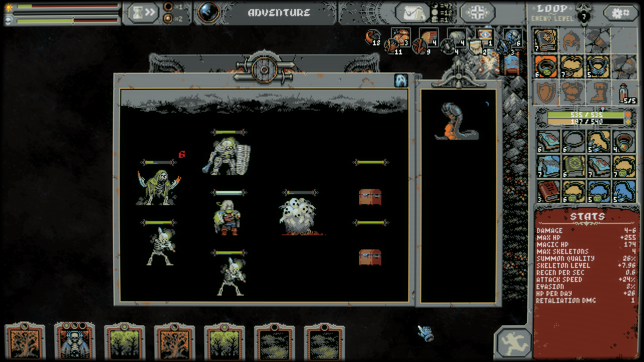Screen dimensions: 644x362
Task: Click the ATTACK SPEED stat row
Action: click(586, 280)
